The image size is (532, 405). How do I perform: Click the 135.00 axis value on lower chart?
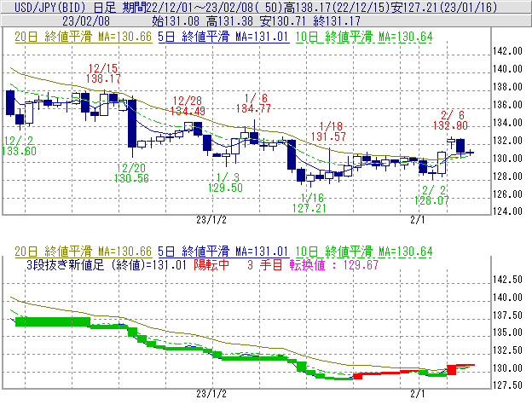[507, 333]
